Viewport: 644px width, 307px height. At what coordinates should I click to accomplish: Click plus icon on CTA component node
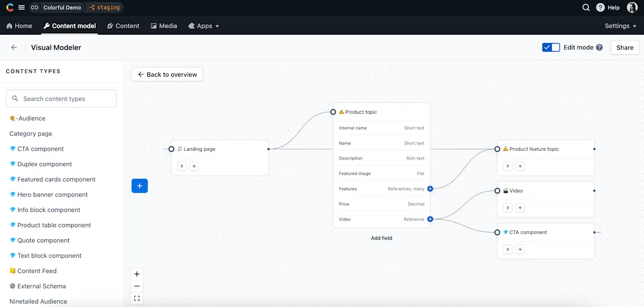(520, 249)
